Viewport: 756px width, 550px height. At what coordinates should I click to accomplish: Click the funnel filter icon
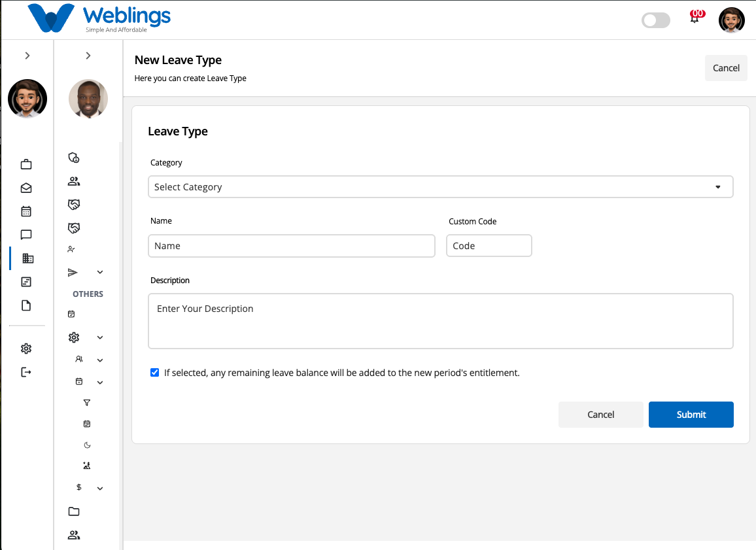coord(87,402)
